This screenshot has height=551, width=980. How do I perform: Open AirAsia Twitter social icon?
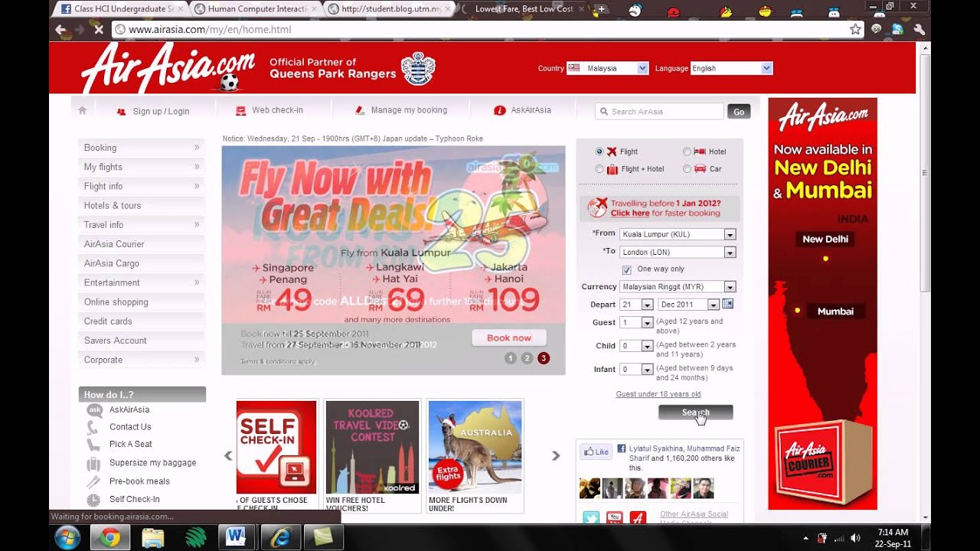[x=591, y=518]
